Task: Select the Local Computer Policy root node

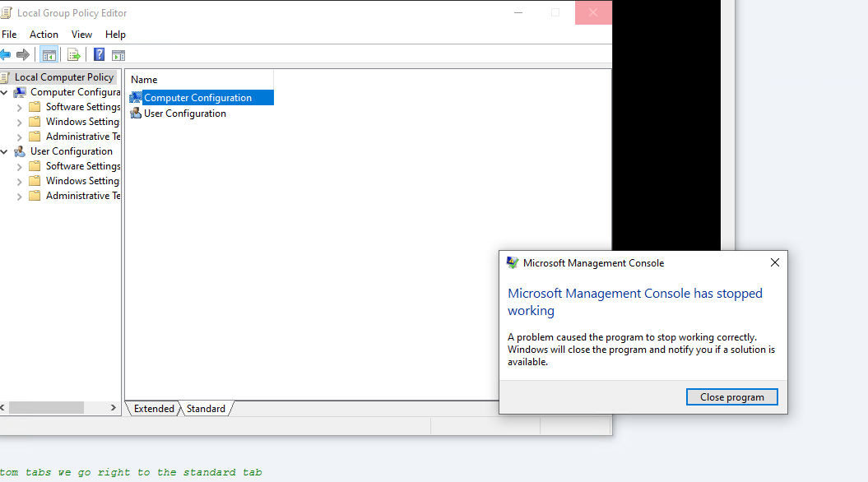Action: (x=64, y=77)
